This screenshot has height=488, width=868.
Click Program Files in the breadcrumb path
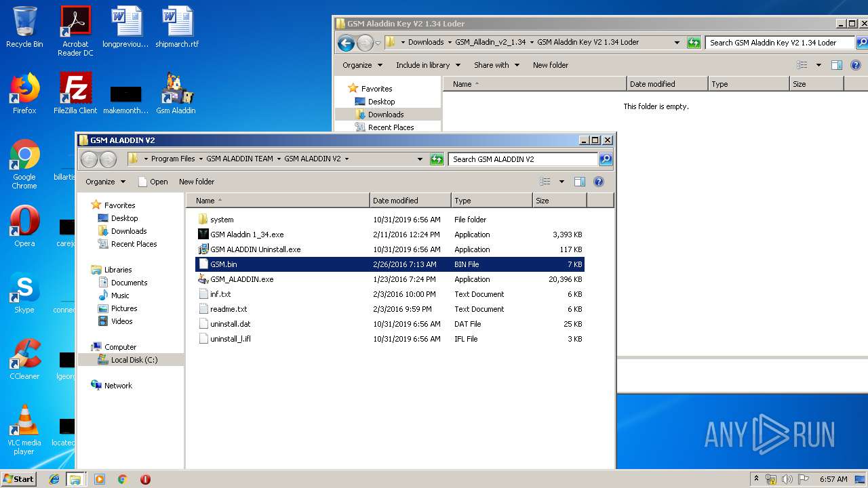click(x=173, y=159)
